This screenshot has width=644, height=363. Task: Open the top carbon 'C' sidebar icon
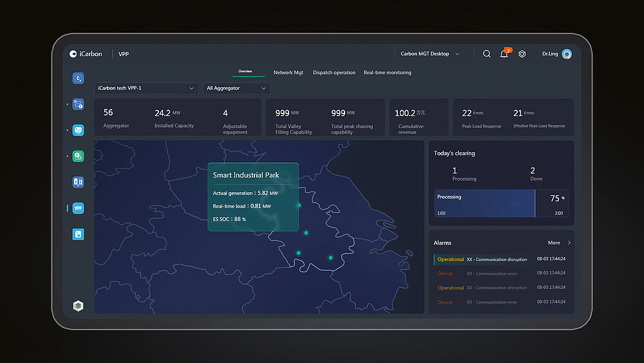[x=78, y=78]
